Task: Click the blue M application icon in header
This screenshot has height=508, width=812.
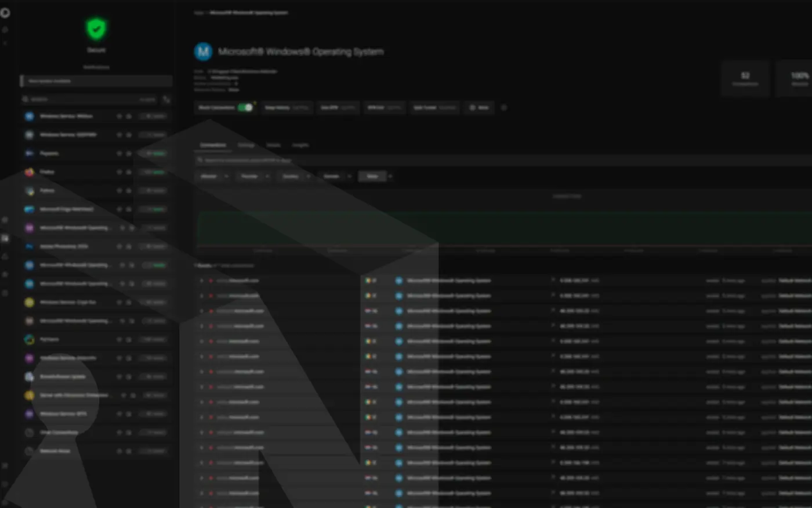Action: [x=203, y=52]
